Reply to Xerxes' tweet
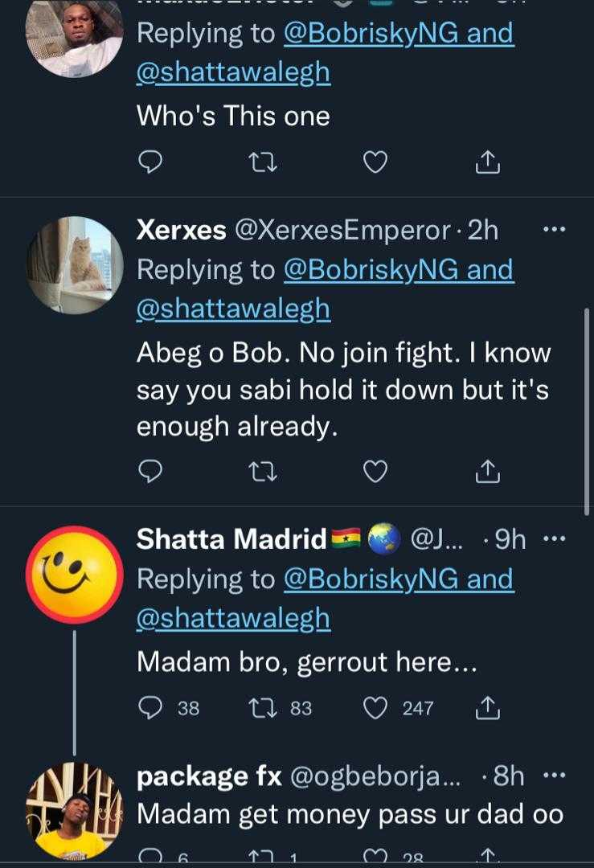This screenshot has height=868, width=594. [x=150, y=473]
